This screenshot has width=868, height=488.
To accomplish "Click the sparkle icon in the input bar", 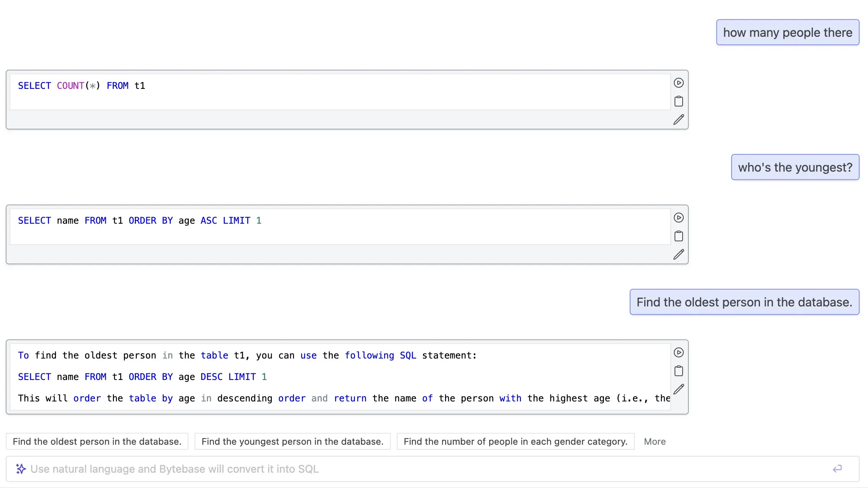I will [21, 468].
